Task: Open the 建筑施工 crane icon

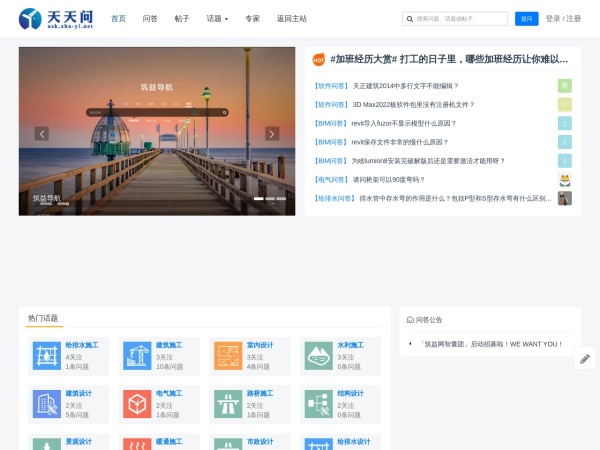Action: (137, 355)
